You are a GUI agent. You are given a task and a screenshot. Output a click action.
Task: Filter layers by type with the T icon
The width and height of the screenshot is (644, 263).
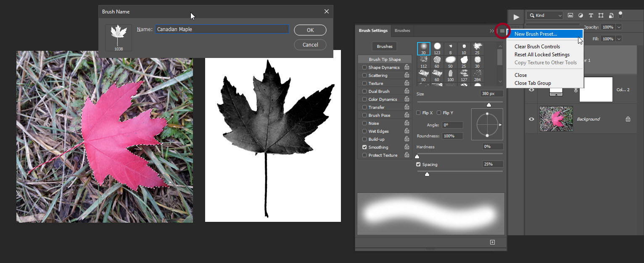point(591,15)
